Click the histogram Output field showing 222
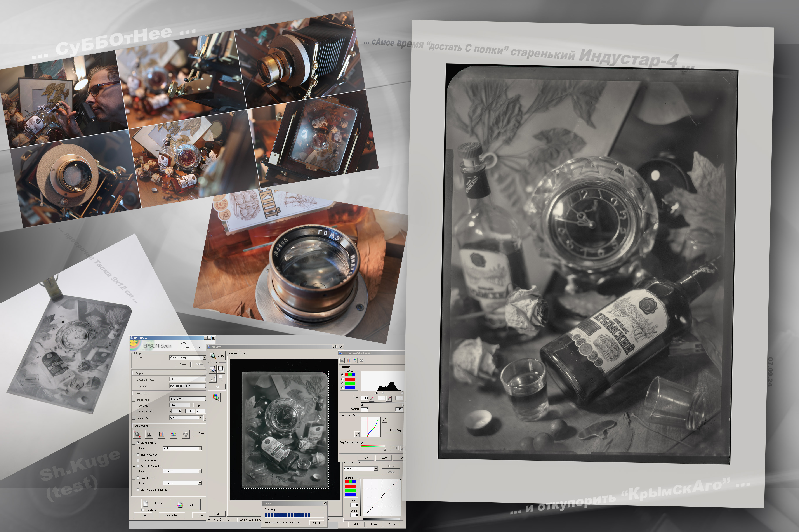 click(x=399, y=410)
